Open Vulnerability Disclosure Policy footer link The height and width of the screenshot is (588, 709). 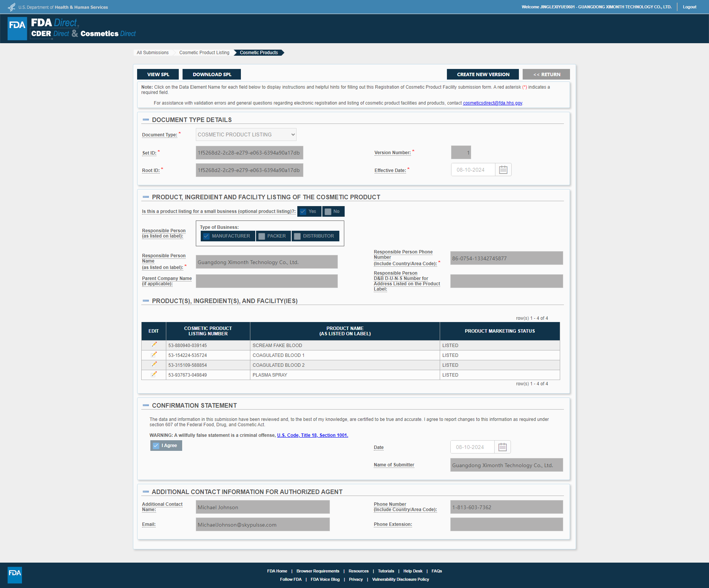[400, 579]
